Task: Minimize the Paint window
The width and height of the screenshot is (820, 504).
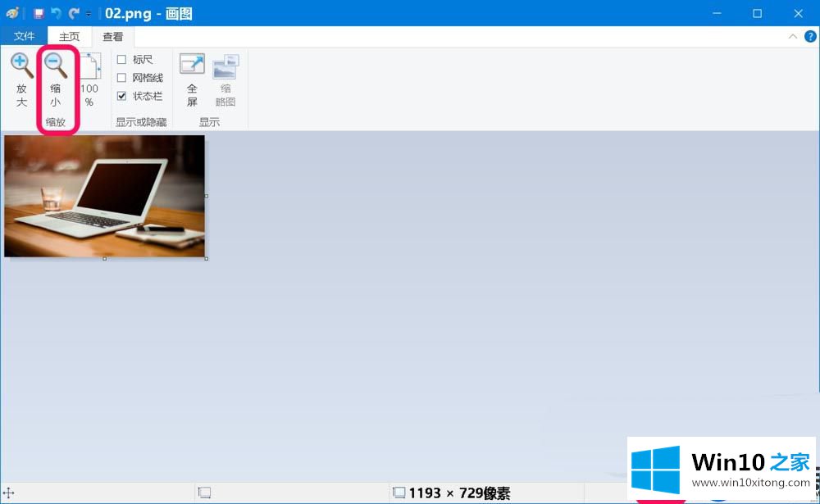Action: (717, 13)
